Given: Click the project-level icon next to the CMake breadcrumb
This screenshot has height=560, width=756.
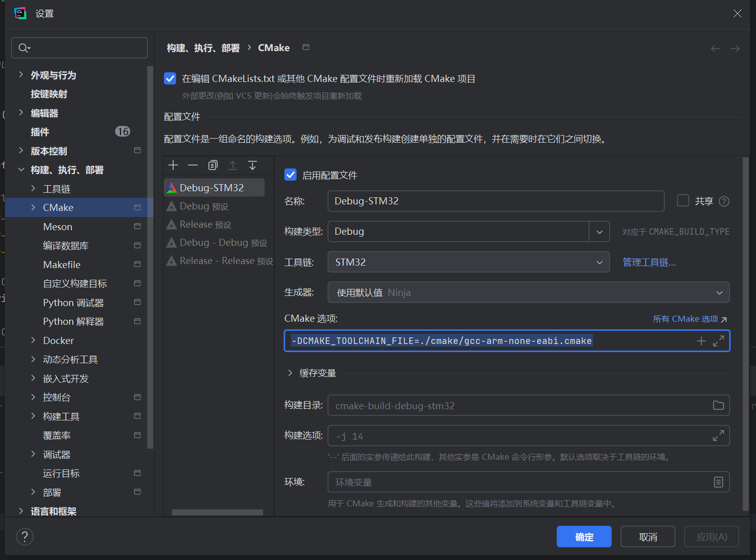Looking at the screenshot, I should click(306, 47).
